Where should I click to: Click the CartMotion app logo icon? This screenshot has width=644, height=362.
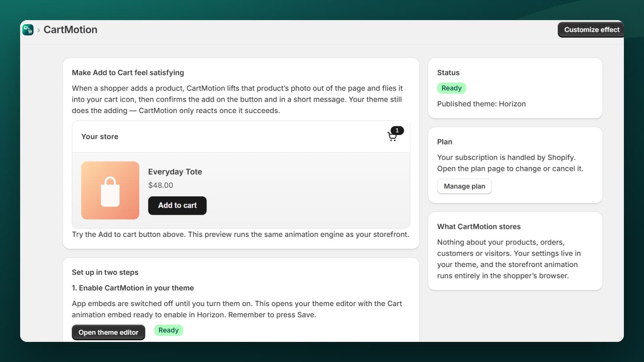tap(28, 30)
